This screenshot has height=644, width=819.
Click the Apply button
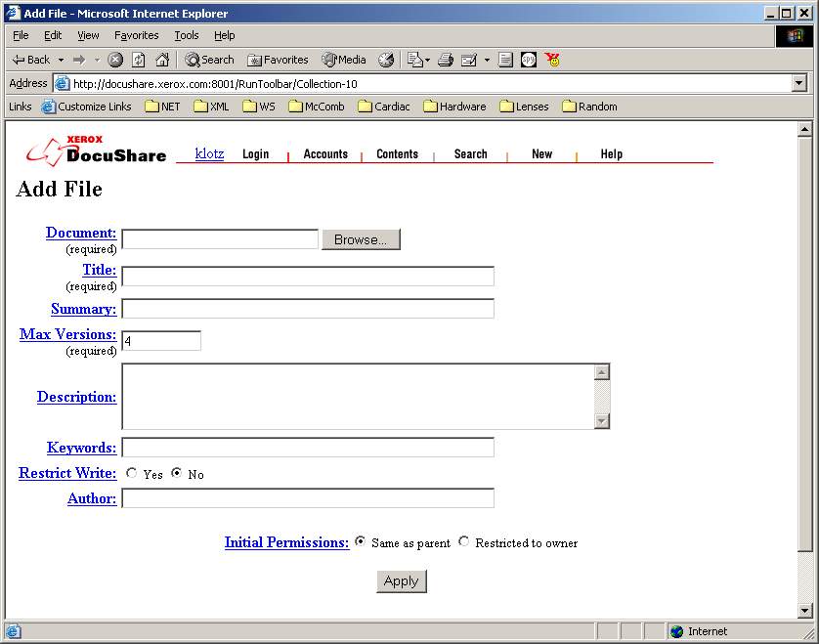(x=401, y=581)
